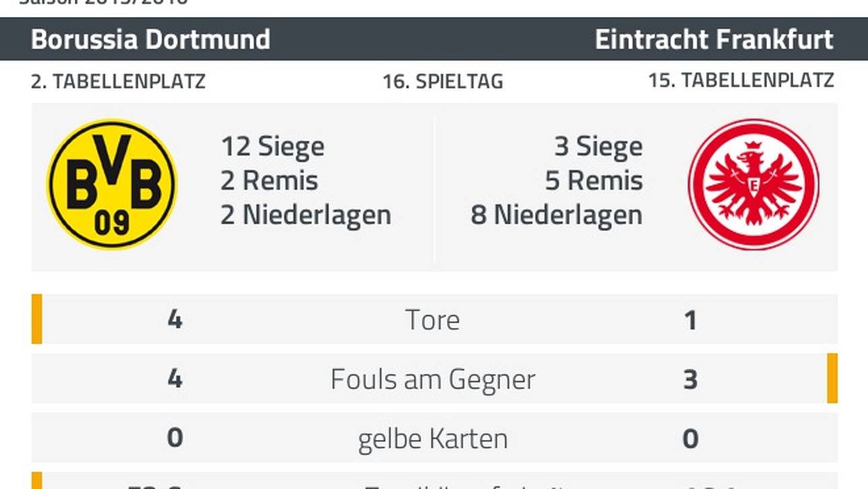Click Frankfurt's 5 Remis text

click(594, 181)
